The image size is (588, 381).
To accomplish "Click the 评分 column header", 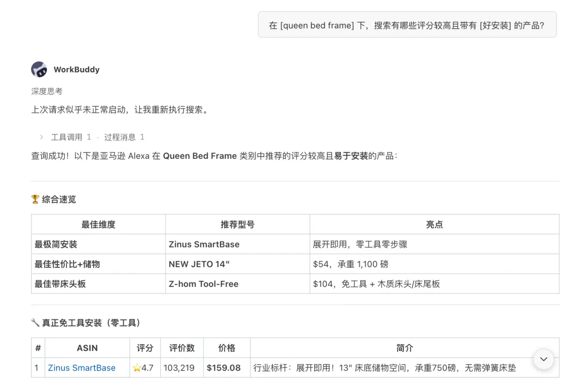I will click(145, 348).
